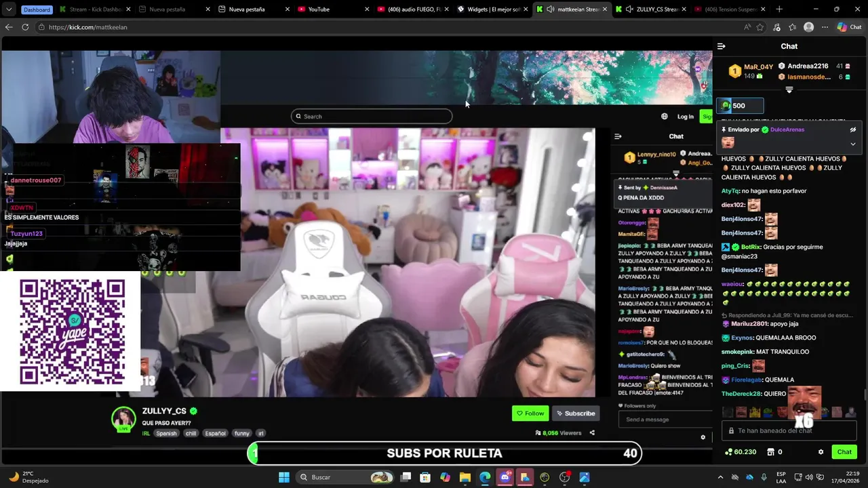Close the YouTube tab
Image resolution: width=868 pixels, height=488 pixels.
(367, 9)
